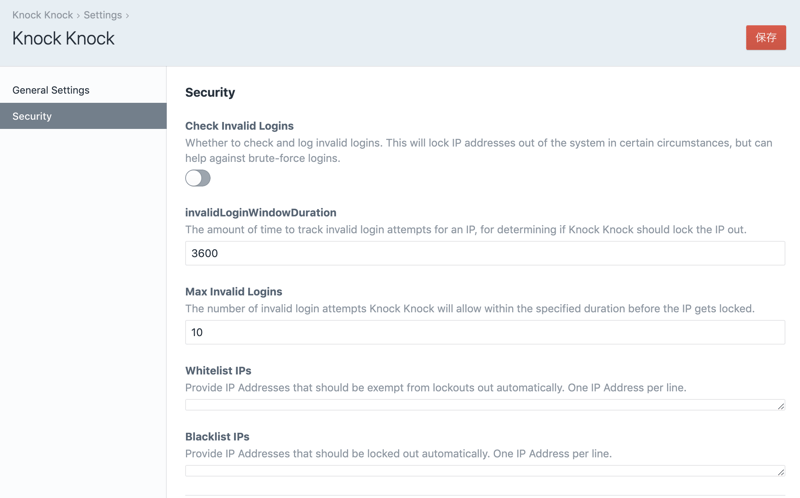
Task: Focus the Max Invalid Logins field
Action: 484,332
